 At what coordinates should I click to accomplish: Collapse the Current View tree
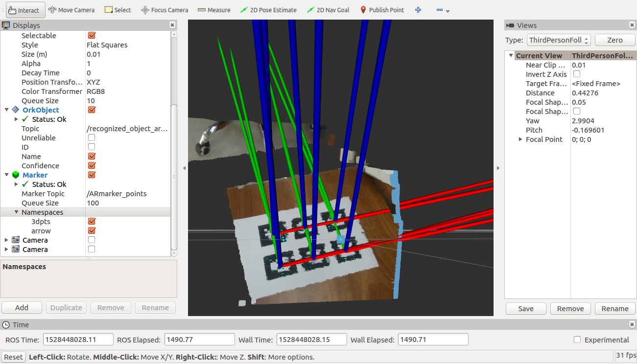point(511,56)
